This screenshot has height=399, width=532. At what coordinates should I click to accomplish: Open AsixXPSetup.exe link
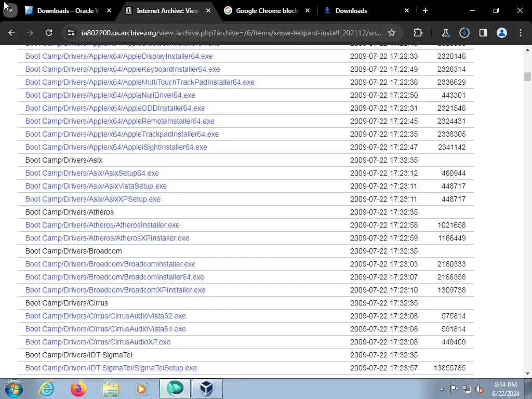point(93,199)
